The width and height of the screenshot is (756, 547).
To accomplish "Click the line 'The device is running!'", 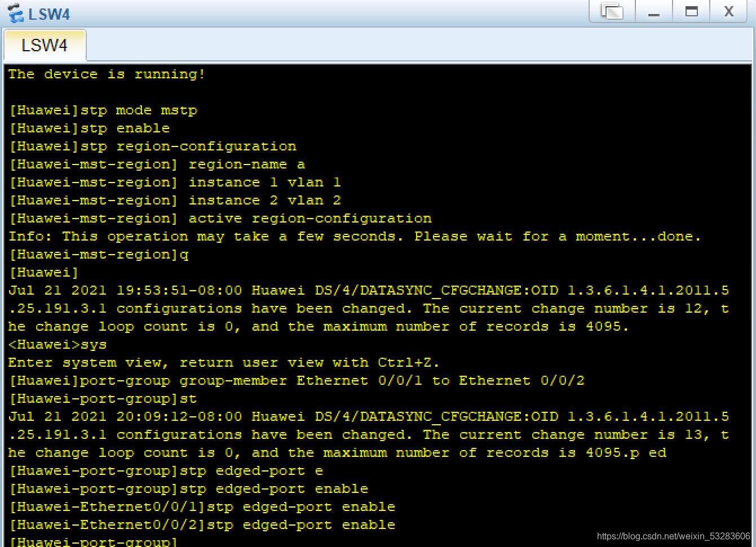I will (x=107, y=74).
